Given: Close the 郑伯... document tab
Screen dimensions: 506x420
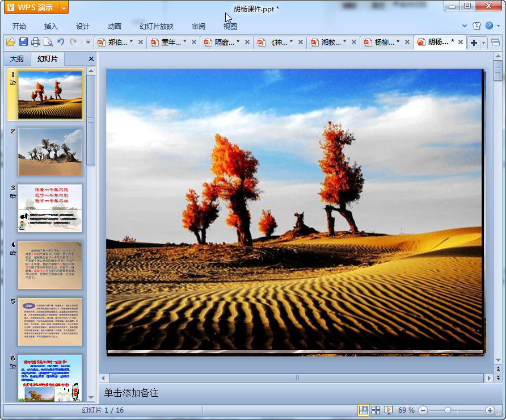Looking at the screenshot, I should tap(141, 42).
